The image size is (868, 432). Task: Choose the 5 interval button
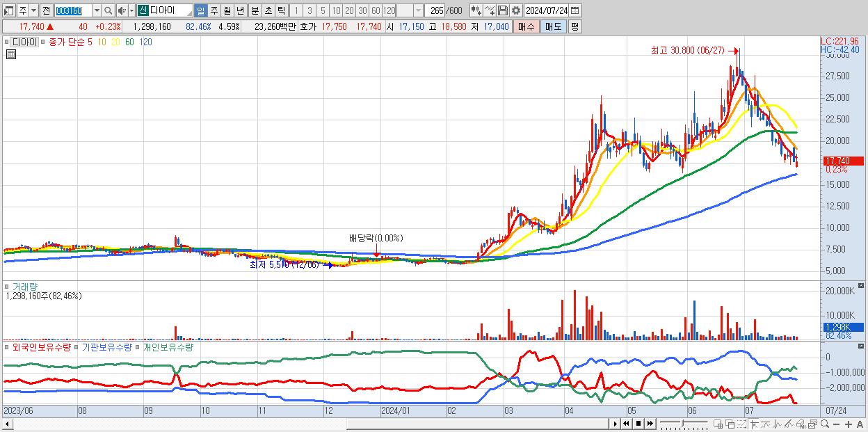pyautogui.click(x=323, y=10)
